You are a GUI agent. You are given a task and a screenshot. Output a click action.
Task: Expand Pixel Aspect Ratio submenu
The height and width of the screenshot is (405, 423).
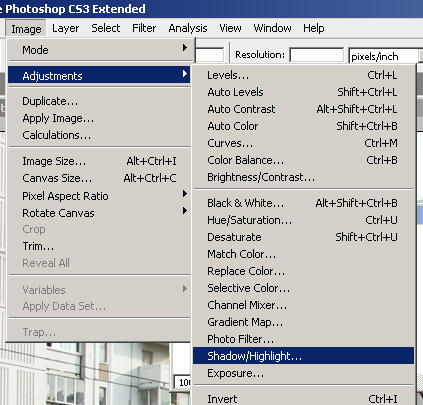pos(99,196)
